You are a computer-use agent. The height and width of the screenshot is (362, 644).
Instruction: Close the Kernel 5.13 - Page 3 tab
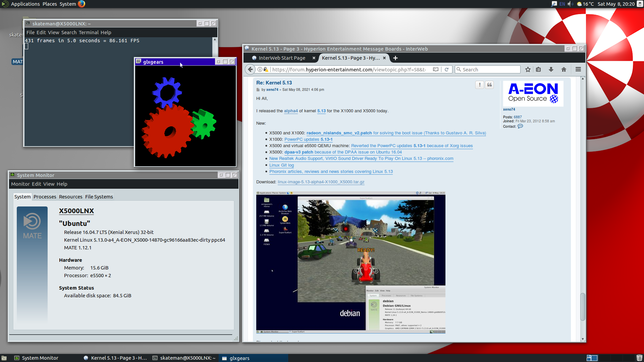tap(384, 58)
